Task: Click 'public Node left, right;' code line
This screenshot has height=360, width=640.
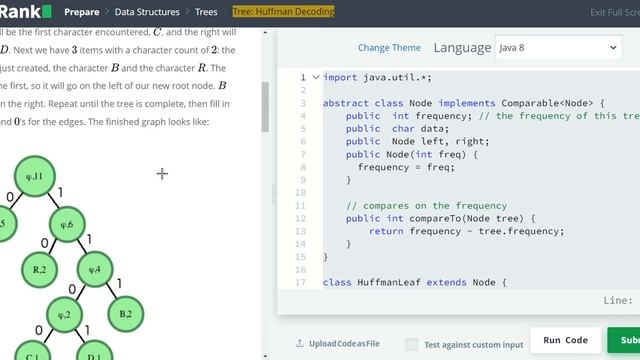Action: pyautogui.click(x=417, y=141)
